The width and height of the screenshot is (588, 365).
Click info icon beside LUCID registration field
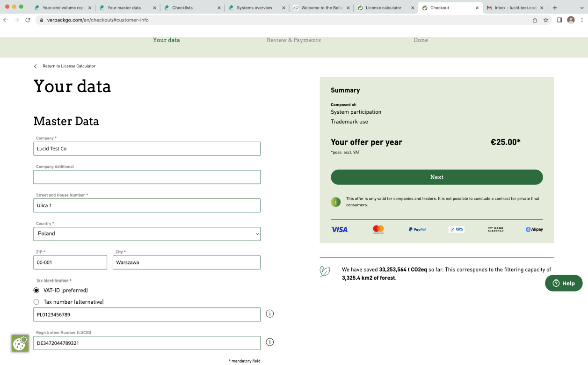[269, 342]
